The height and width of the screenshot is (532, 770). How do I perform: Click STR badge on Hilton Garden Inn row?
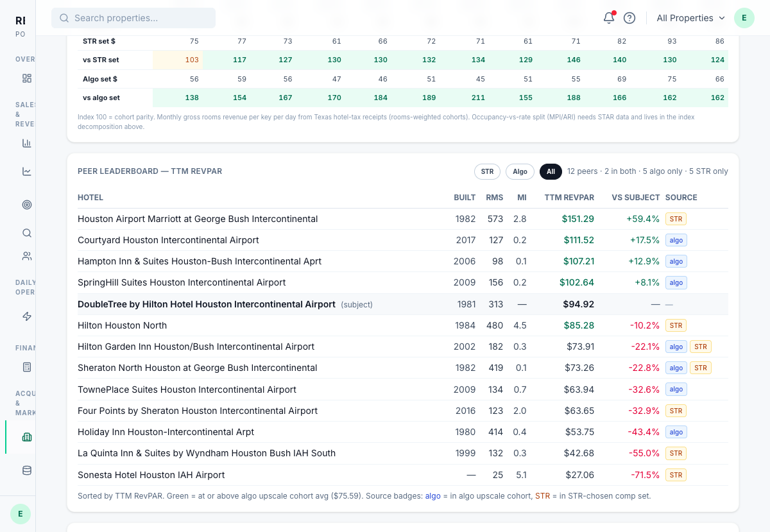701,347
